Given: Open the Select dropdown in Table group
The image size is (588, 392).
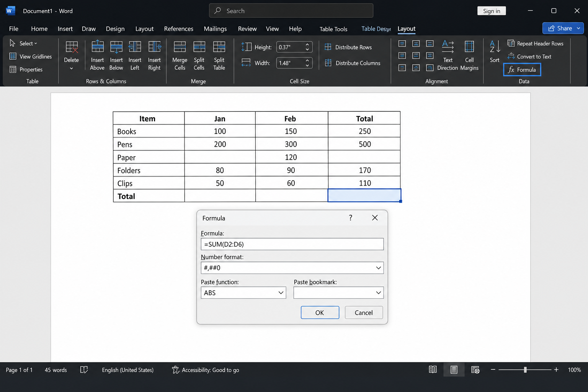Looking at the screenshot, I should click(x=23, y=43).
